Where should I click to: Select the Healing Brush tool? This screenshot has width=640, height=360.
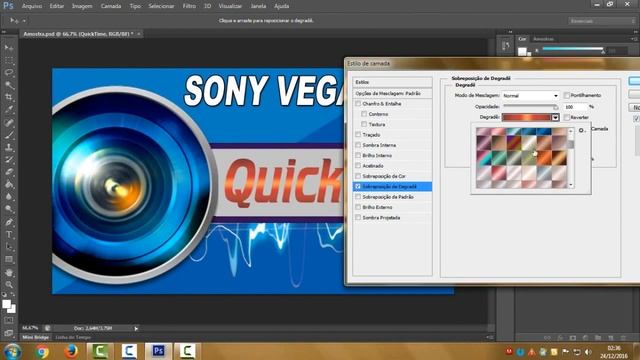tap(9, 122)
